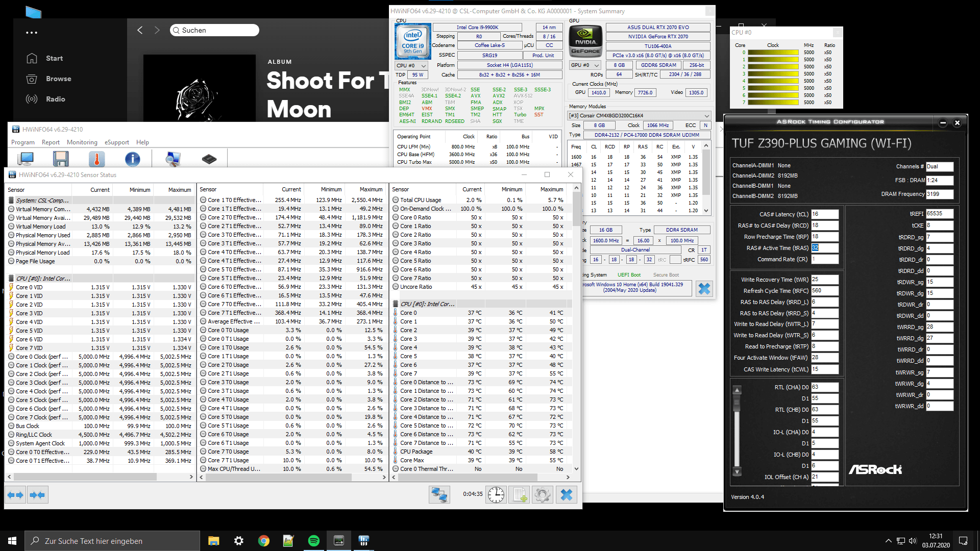Open the Program menu
The image size is (980, 551).
pyautogui.click(x=23, y=142)
